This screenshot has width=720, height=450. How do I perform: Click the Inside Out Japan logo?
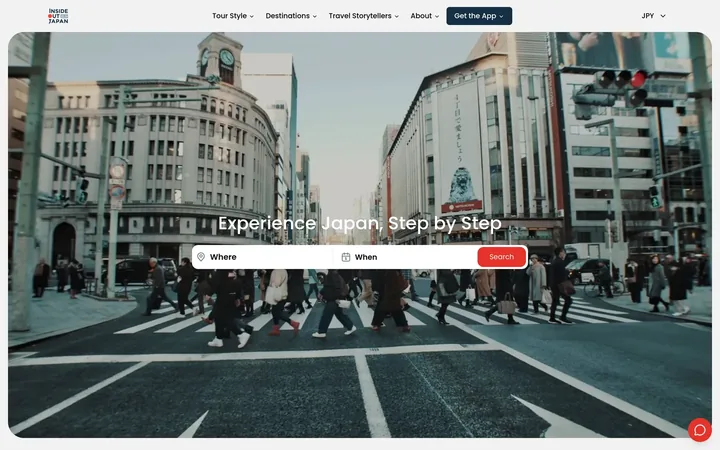(58, 16)
